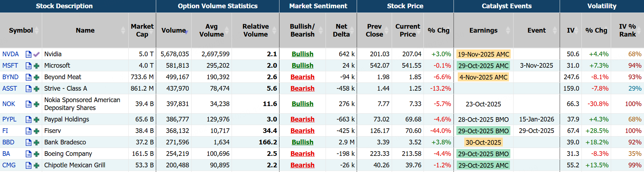Toggle the purple checkmark next to NVDA
This screenshot has height=172, width=644.
coord(36,54)
